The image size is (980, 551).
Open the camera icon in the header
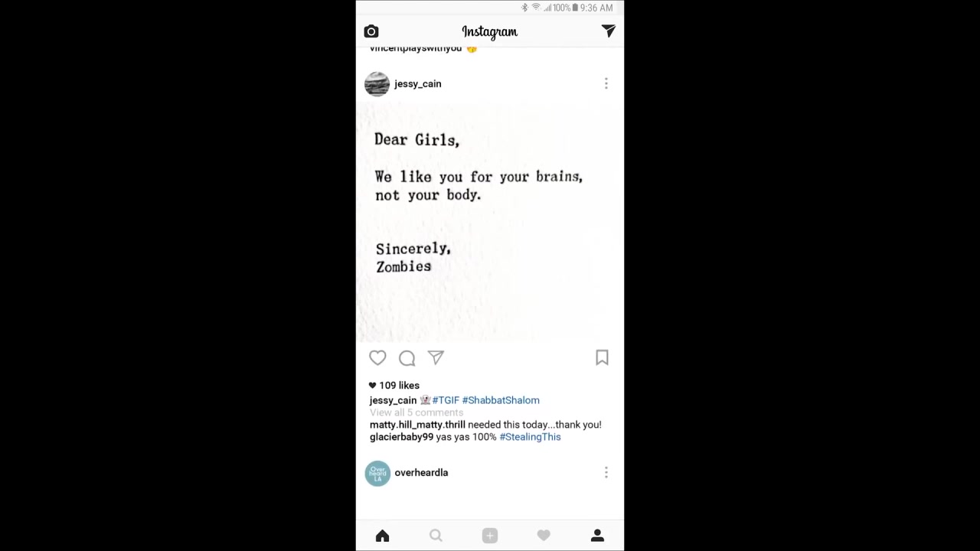[371, 31]
